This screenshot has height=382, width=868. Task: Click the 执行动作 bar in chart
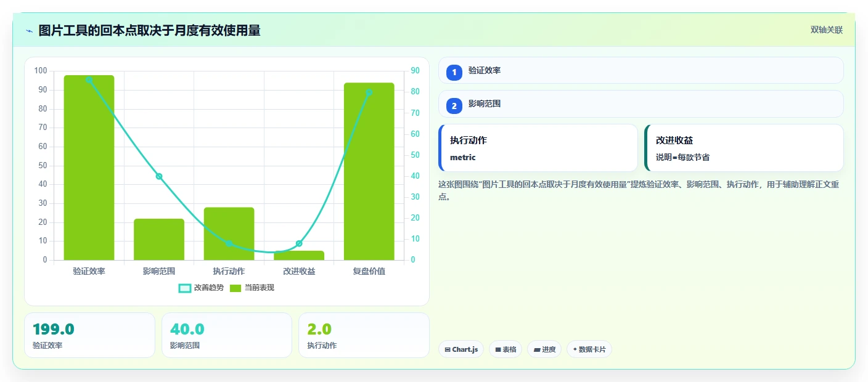tap(229, 234)
